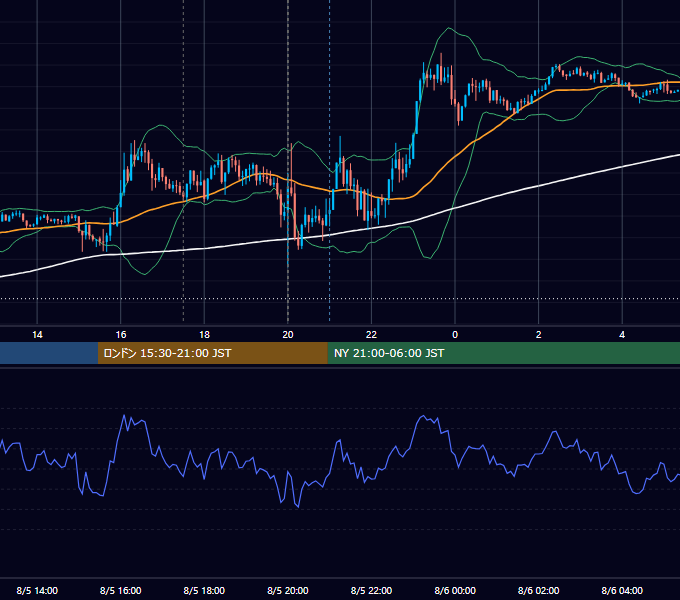This screenshot has width=680, height=600.
Task: Click the 8/6 04:00 time axis label
Action: pos(622,590)
